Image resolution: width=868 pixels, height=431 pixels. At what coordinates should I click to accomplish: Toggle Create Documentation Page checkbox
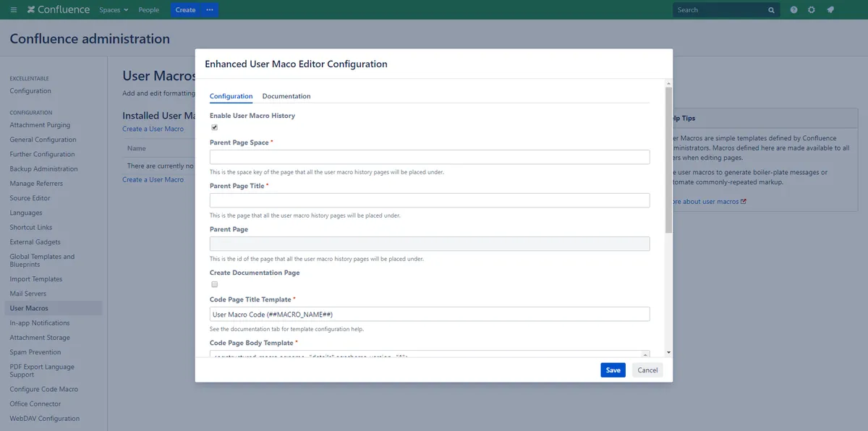tap(214, 284)
